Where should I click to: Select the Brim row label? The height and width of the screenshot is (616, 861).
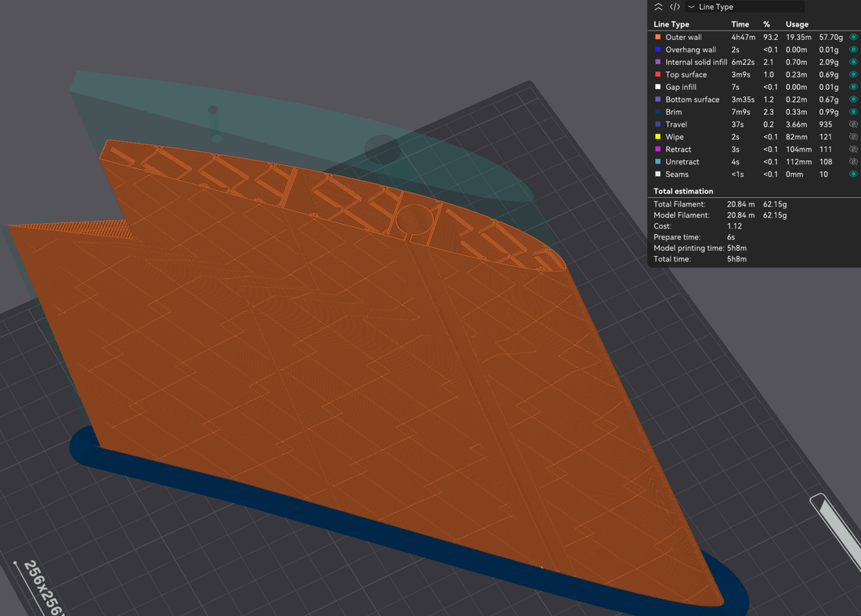click(x=674, y=111)
